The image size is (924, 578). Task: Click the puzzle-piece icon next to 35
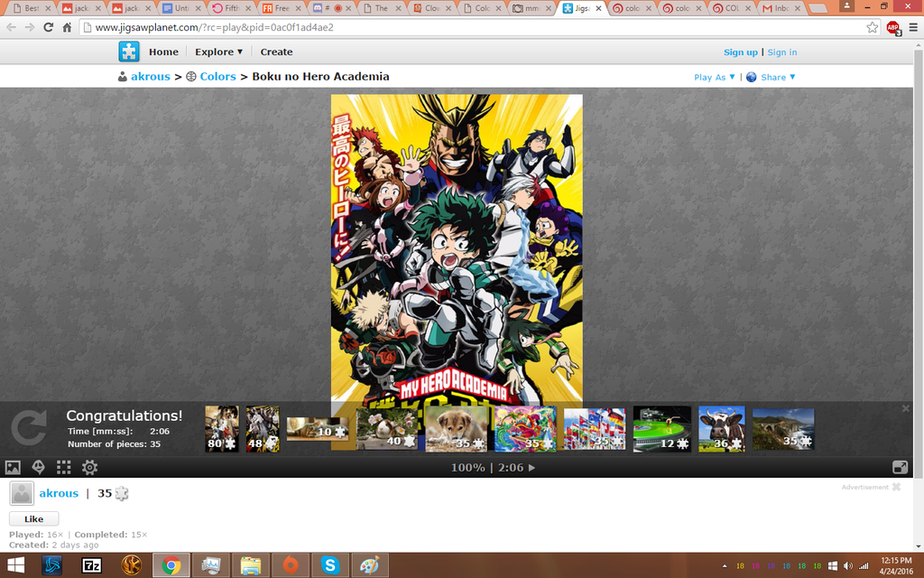point(122,493)
